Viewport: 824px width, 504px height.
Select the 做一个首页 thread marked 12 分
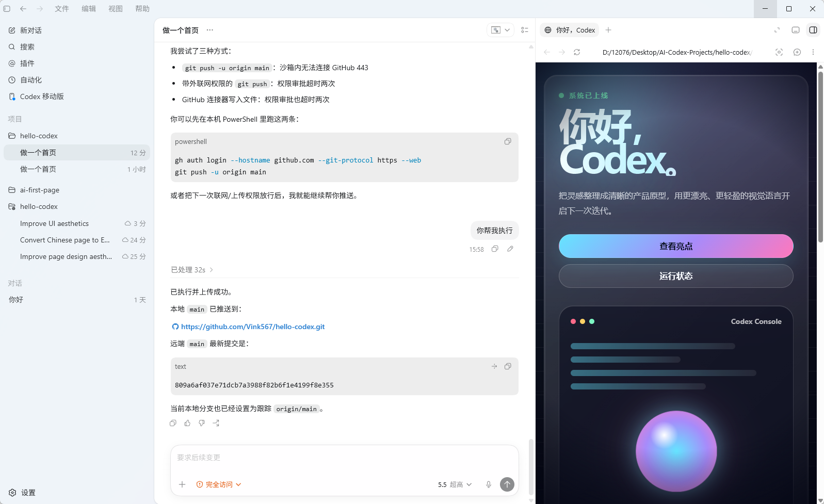coord(77,153)
